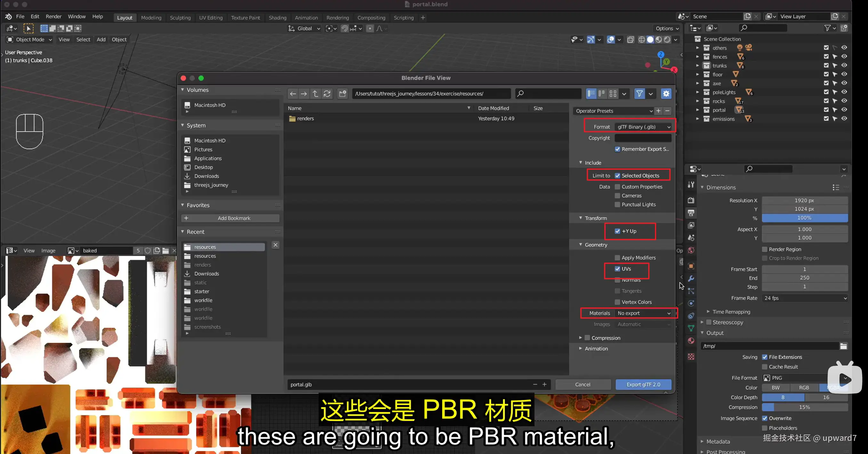Screen dimensions: 868x454
Task: Click the Cancel button
Action: (583, 385)
